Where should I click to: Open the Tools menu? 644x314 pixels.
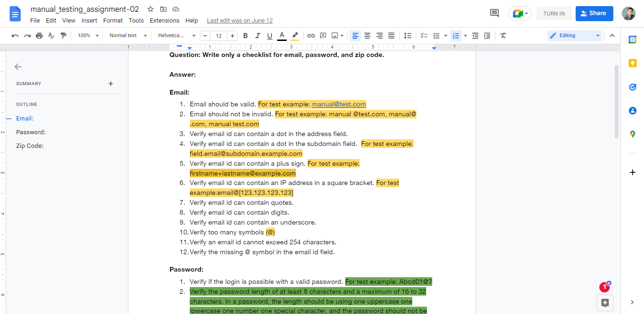(x=136, y=21)
